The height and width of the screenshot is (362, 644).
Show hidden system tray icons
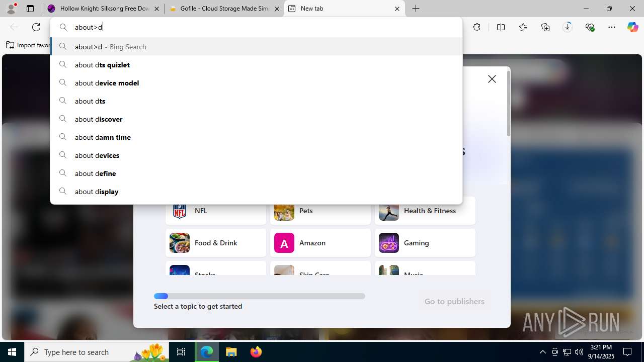542,352
